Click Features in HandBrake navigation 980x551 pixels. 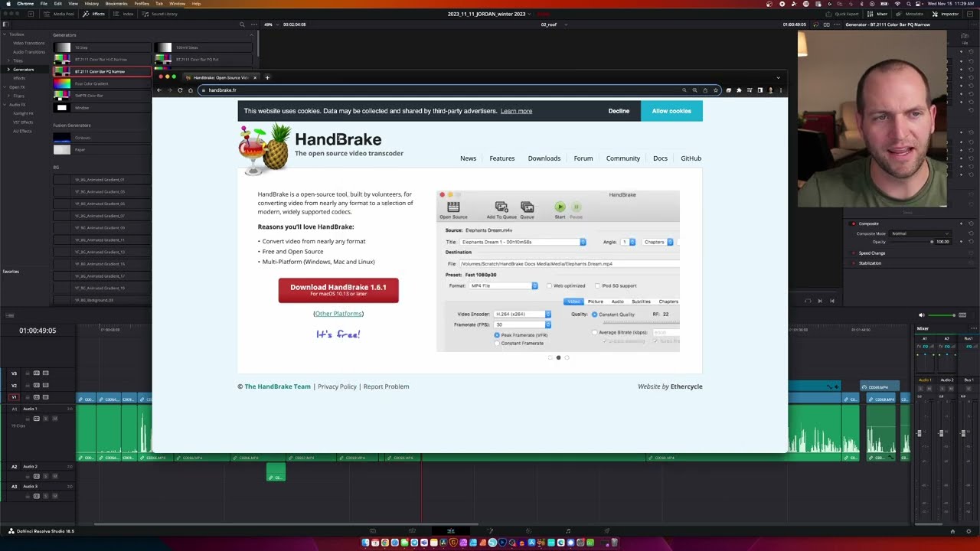(x=502, y=158)
